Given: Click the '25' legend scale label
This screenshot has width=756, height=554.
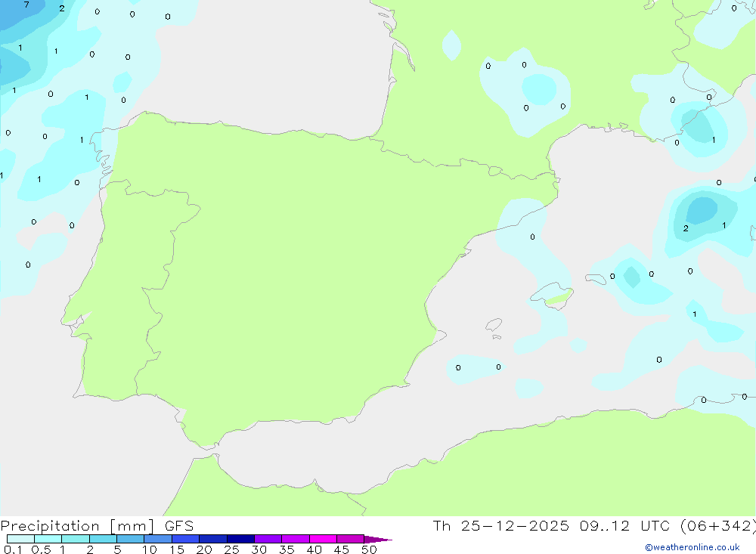Looking at the screenshot, I should [x=232, y=549].
